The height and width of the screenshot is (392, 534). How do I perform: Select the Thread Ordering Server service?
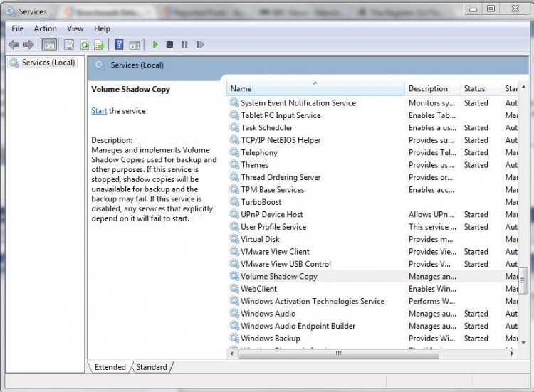[373, 177]
